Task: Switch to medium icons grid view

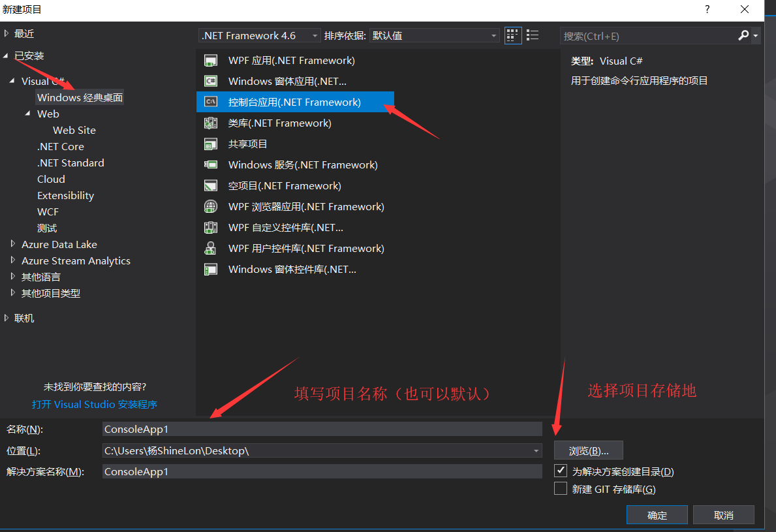Action: point(513,36)
